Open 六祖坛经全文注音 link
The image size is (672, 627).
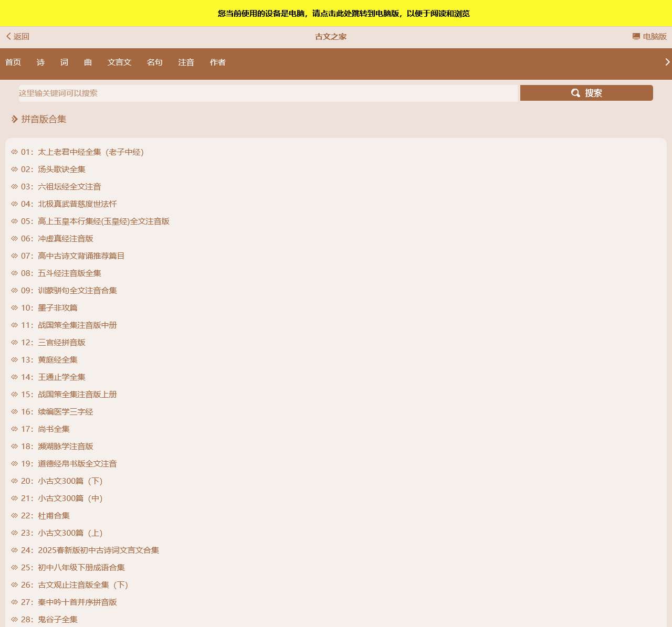(69, 186)
